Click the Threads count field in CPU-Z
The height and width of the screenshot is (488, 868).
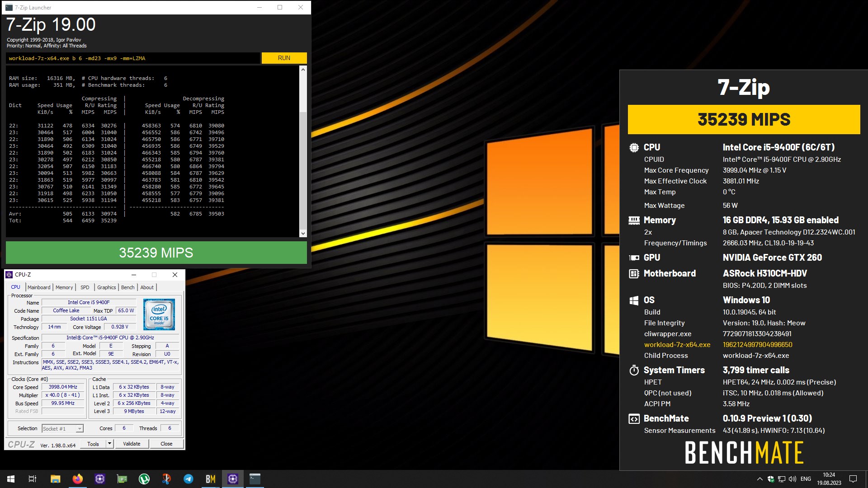(x=170, y=428)
